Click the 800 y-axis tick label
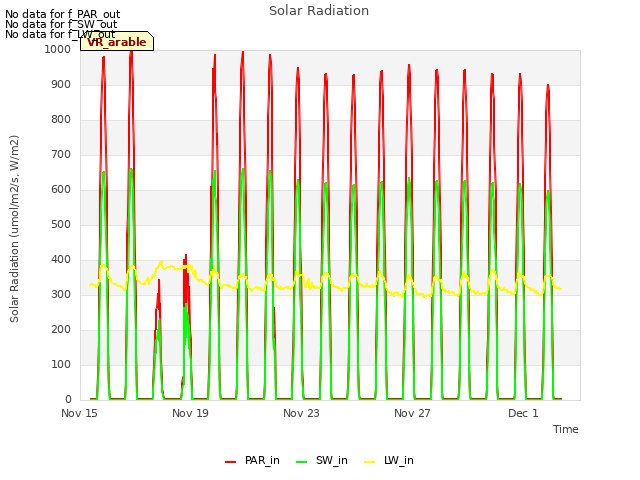The image size is (640, 480). click(61, 120)
